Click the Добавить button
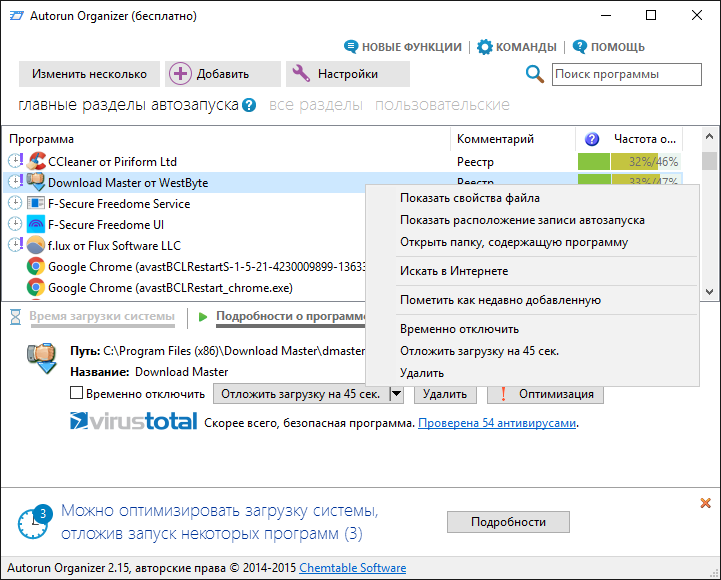Image resolution: width=721 pixels, height=580 pixels. point(223,74)
